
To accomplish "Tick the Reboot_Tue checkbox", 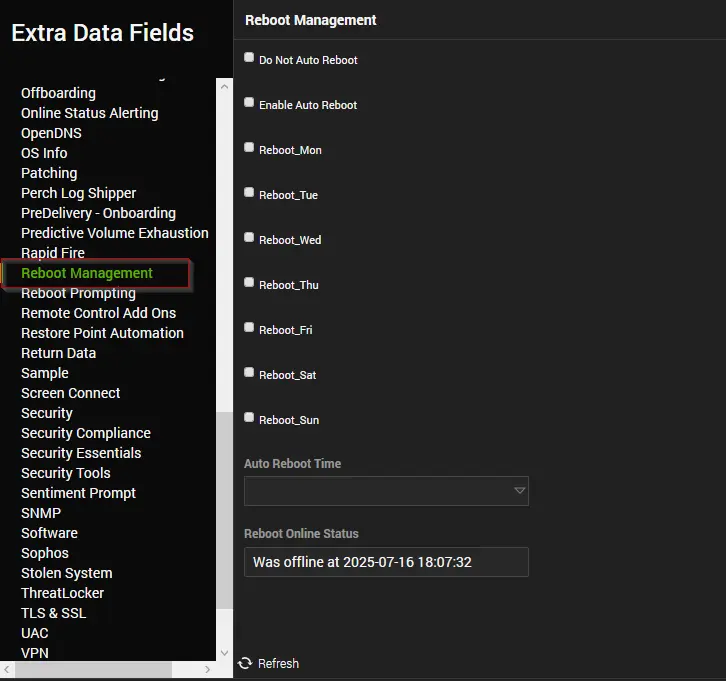I will point(249,192).
